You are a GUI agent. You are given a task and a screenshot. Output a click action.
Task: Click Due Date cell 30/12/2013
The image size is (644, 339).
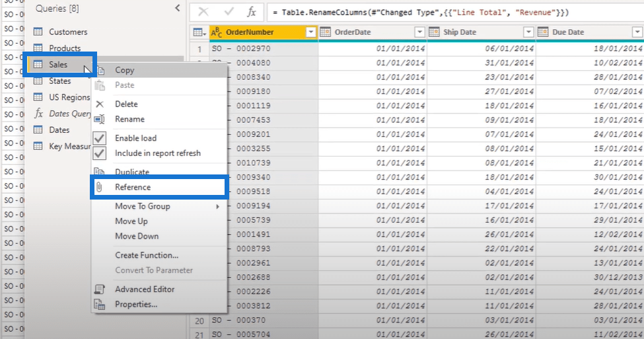pyautogui.click(x=590, y=278)
